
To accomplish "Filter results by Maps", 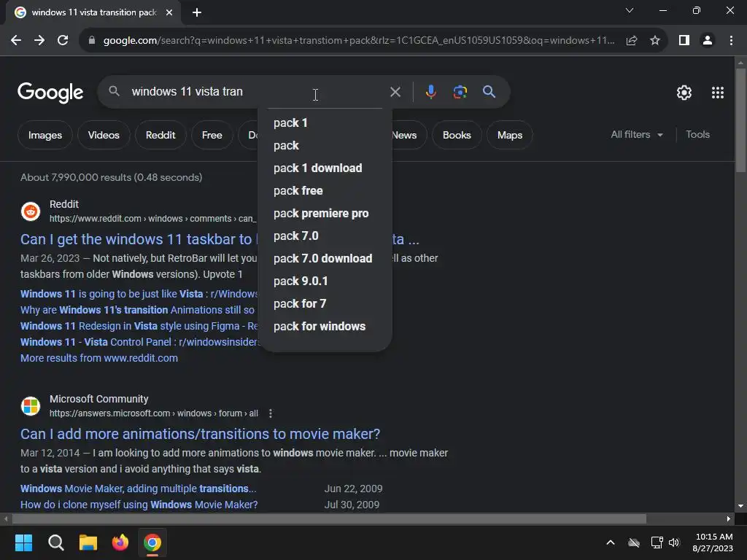I will coord(510,135).
